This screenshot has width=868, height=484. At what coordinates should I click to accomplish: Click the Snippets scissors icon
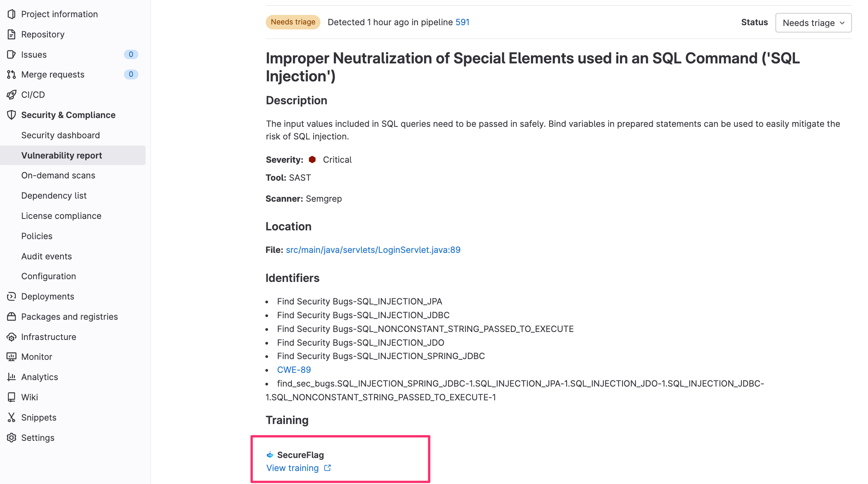tap(11, 418)
